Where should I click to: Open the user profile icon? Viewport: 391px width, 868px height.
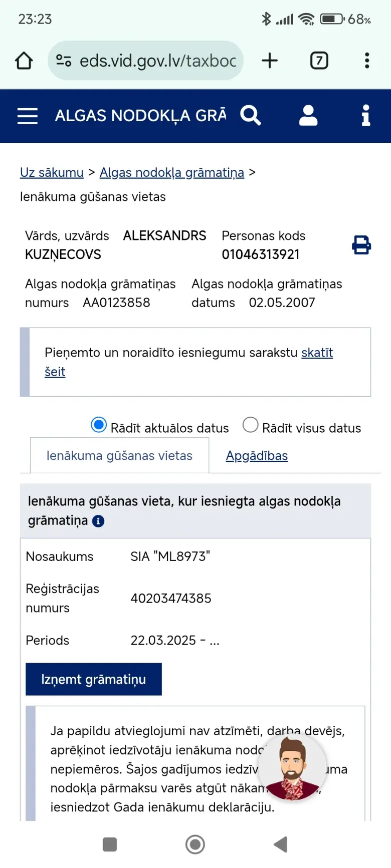tap(308, 116)
